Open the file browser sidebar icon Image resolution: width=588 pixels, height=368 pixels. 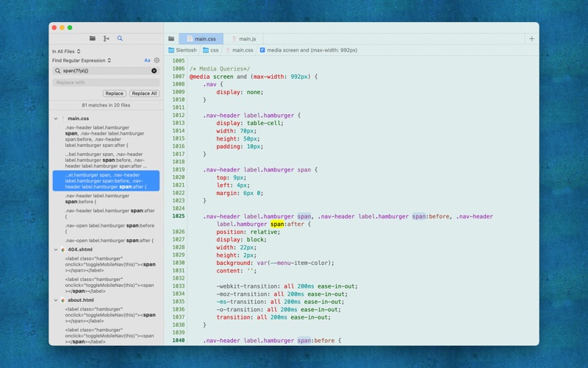pos(93,38)
